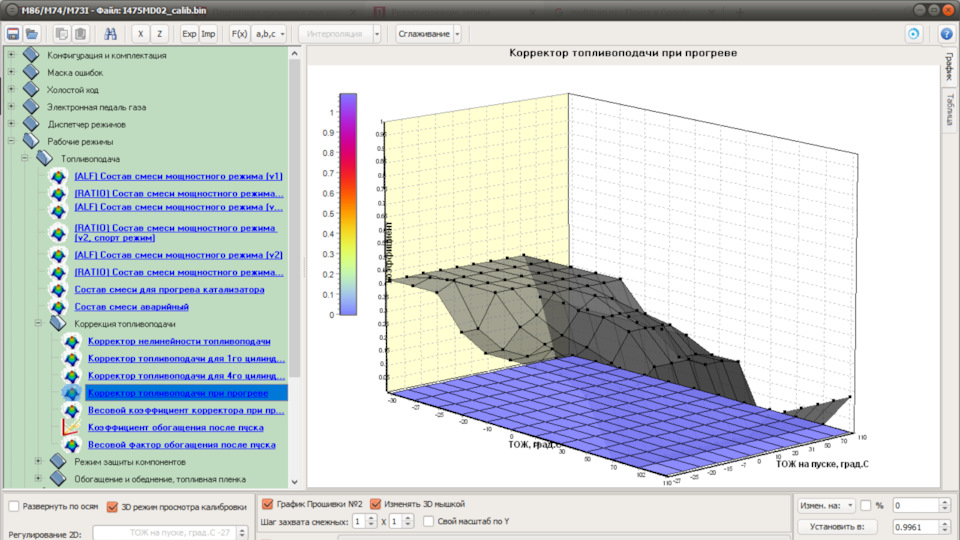This screenshot has width=960, height=540.
Task: Open the Интерполяция dropdown arrow
Action: point(377,34)
